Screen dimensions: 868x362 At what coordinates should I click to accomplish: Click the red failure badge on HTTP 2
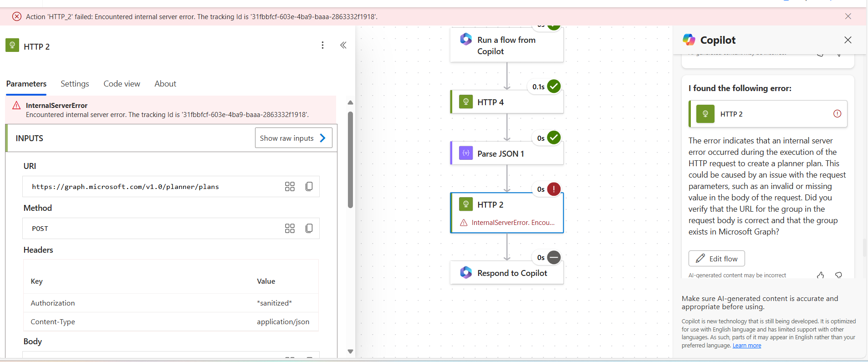554,189
